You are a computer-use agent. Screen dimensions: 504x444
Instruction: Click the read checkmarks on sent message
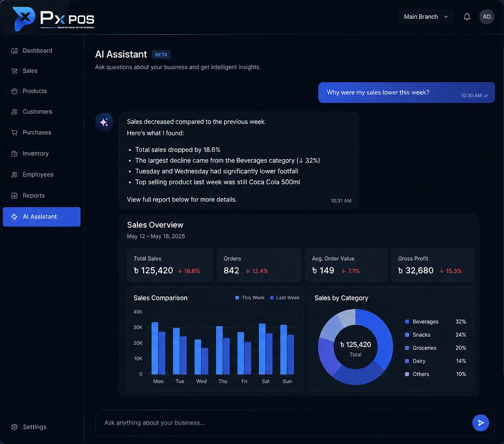coord(486,95)
